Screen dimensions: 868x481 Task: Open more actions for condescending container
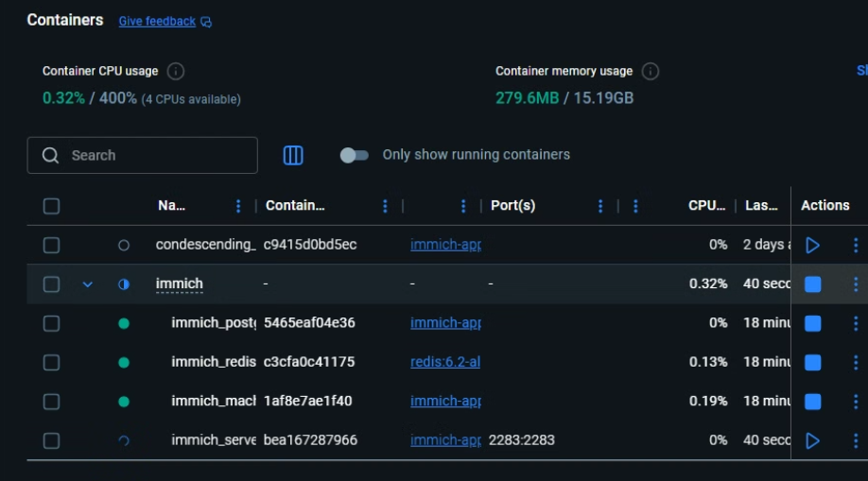coord(856,246)
